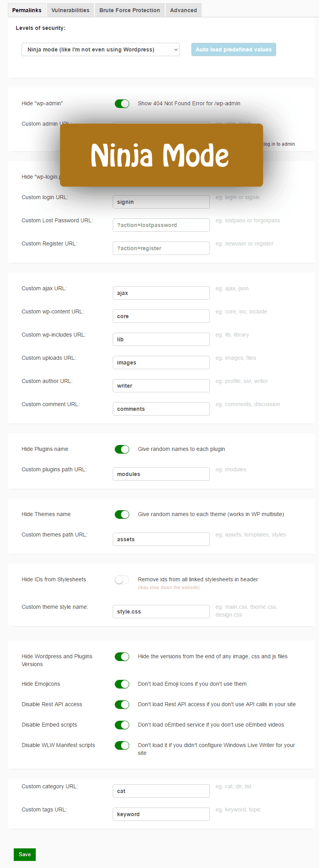Toggle Disable Embed scripts switch
Image resolution: width=319 pixels, height=868 pixels.
[122, 725]
